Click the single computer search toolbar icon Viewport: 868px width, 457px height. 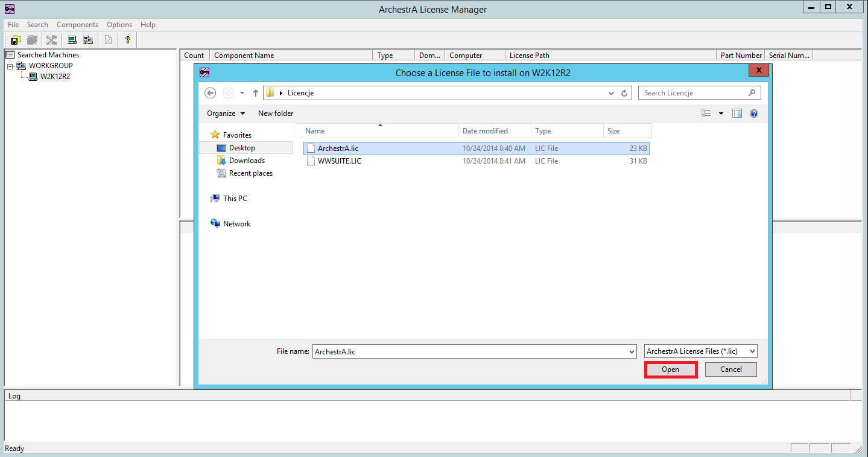(x=72, y=40)
